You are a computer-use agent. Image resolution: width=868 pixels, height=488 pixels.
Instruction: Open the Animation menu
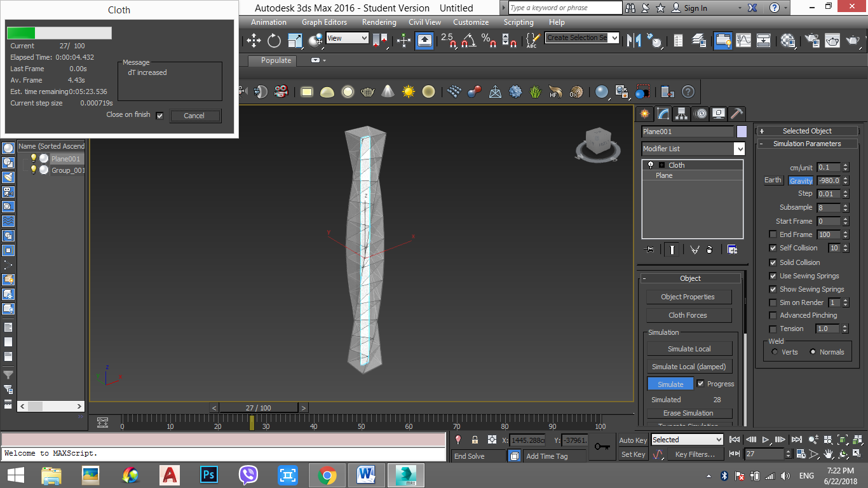[269, 22]
